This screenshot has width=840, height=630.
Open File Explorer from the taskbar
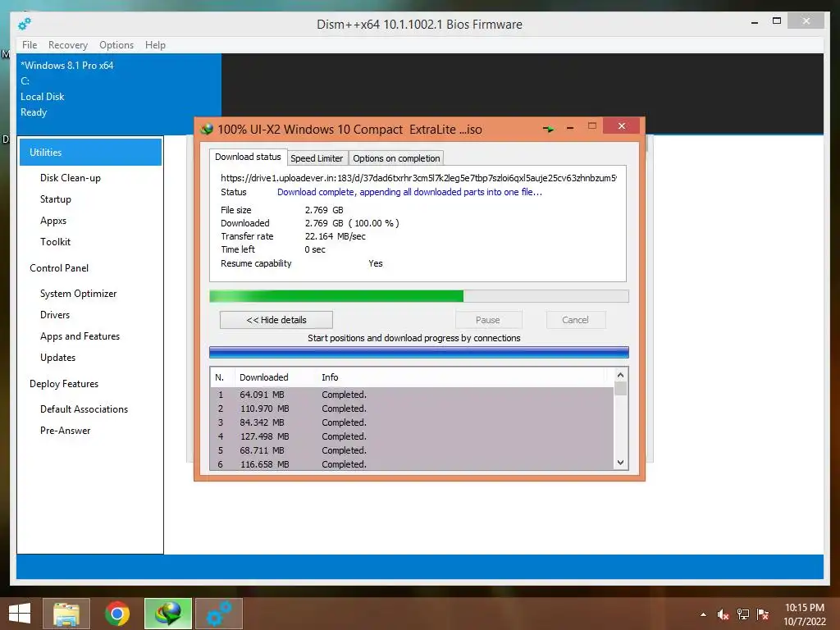(66, 614)
